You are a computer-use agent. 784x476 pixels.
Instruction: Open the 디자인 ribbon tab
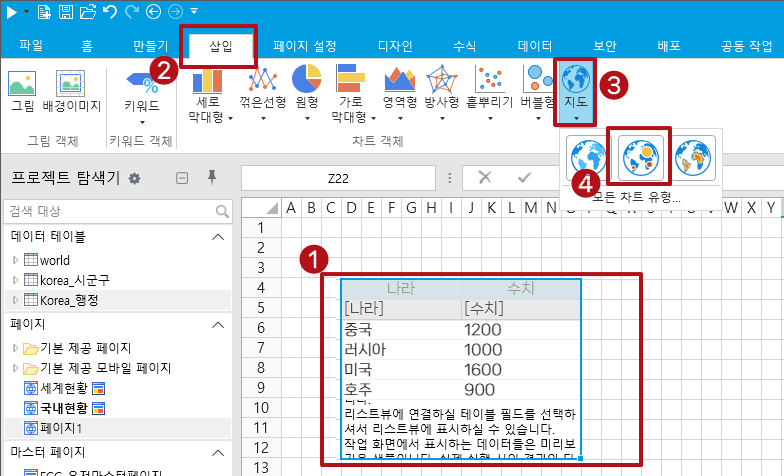(395, 46)
